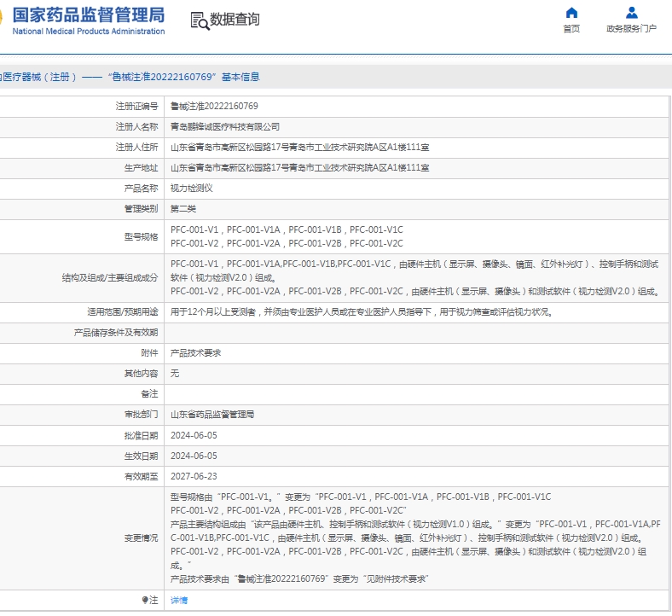This screenshot has width=672, height=616.
Task: Click the 生产地址 address value
Action: 299,167
